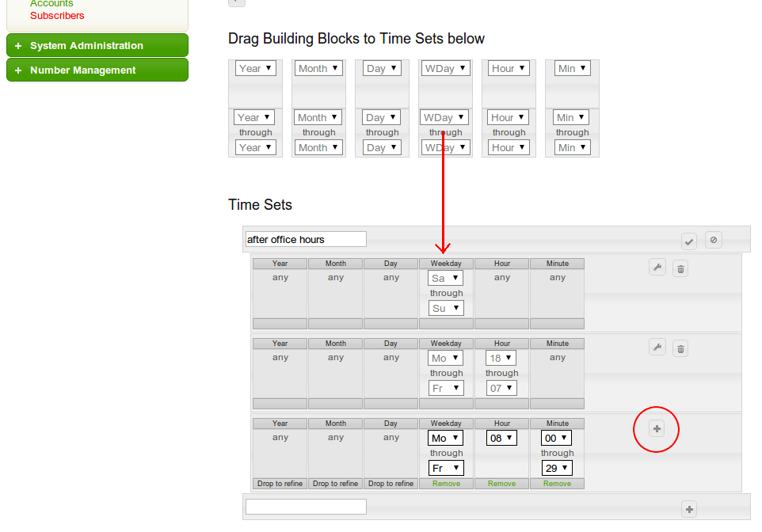Open the Accounts link in the sidebar

(x=51, y=3)
